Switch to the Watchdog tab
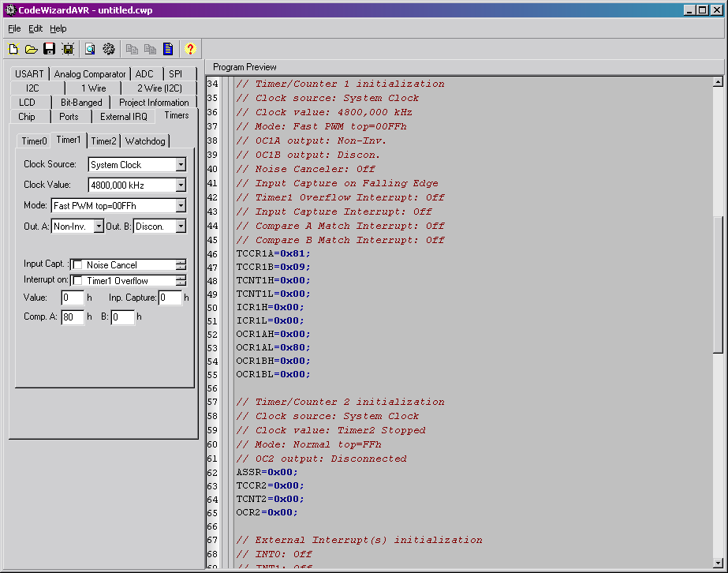The height and width of the screenshot is (573, 728). (x=145, y=141)
